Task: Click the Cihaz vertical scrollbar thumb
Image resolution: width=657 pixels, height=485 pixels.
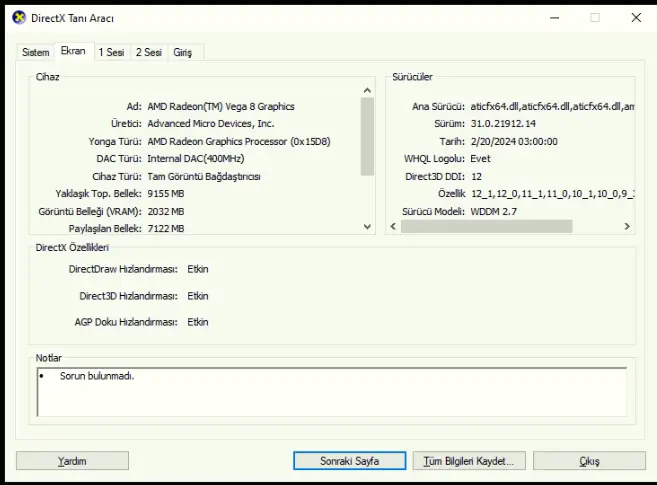Action: pyautogui.click(x=367, y=136)
